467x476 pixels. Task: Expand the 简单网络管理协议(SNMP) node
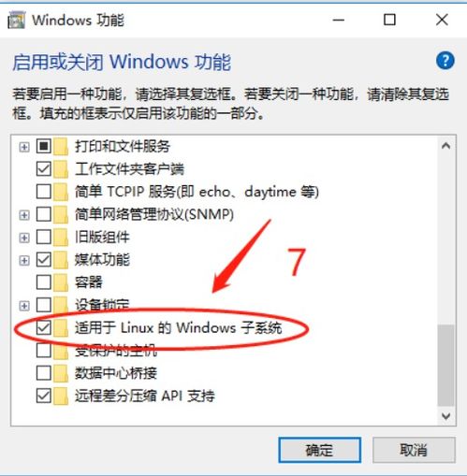24,214
